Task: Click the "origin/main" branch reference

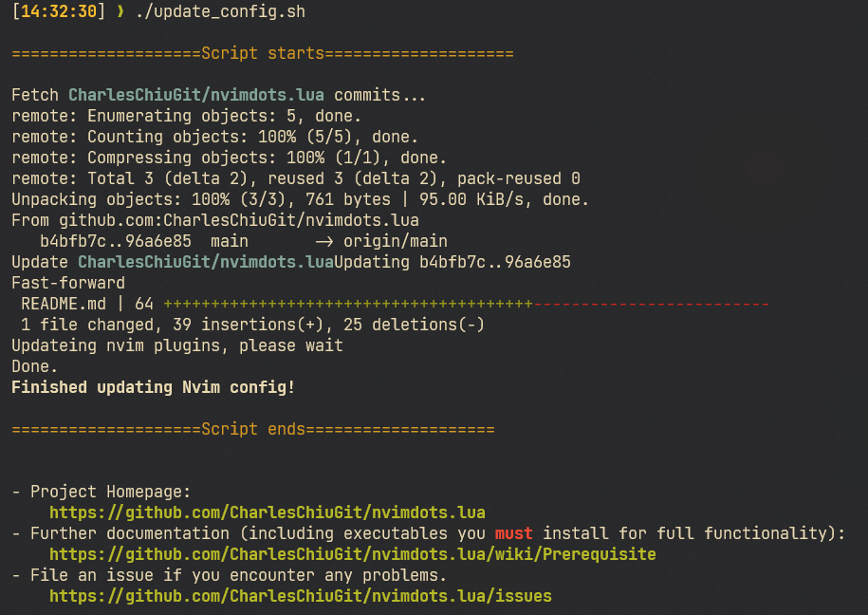Action: pyautogui.click(x=395, y=241)
